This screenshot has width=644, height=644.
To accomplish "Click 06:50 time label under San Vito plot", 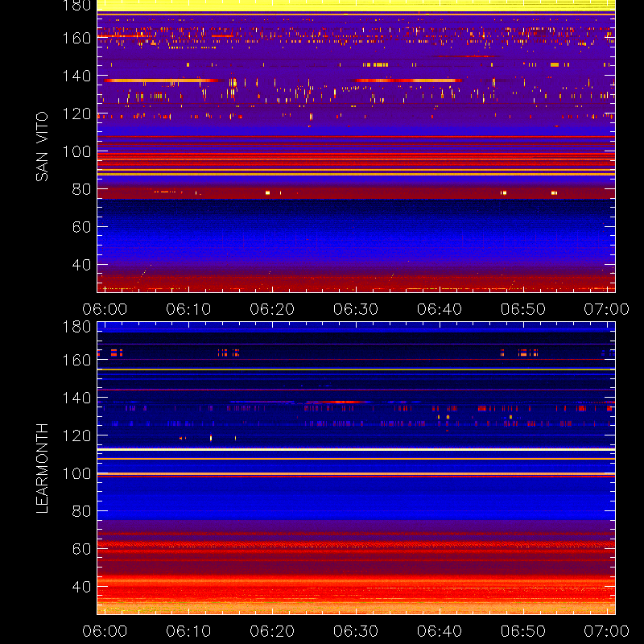I will pos(523,309).
